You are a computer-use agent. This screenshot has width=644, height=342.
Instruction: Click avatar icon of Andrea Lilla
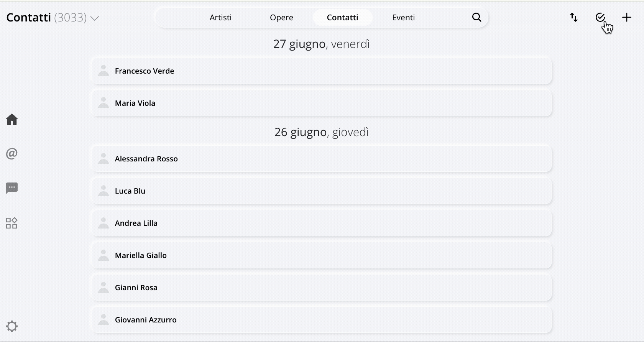(x=103, y=223)
